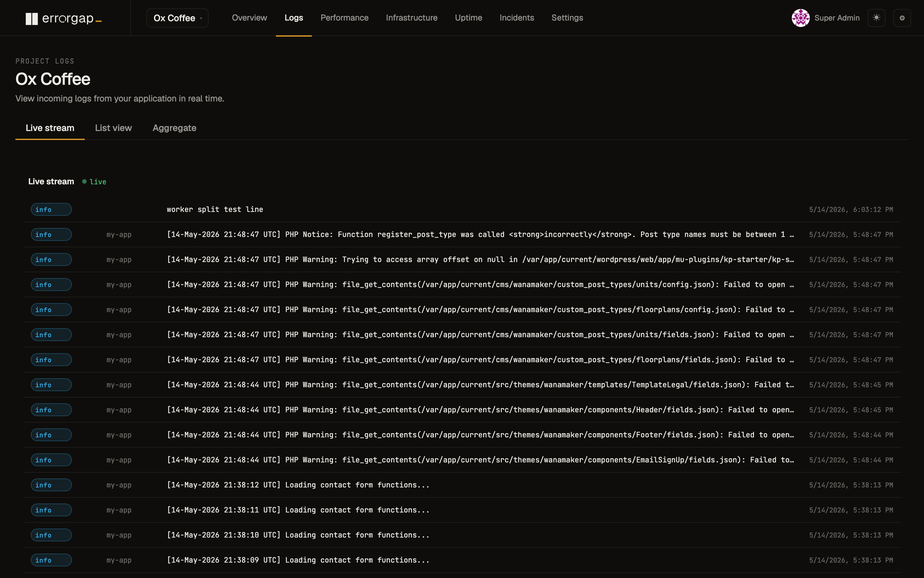Open the Ox Coffee project dropdown

point(177,18)
